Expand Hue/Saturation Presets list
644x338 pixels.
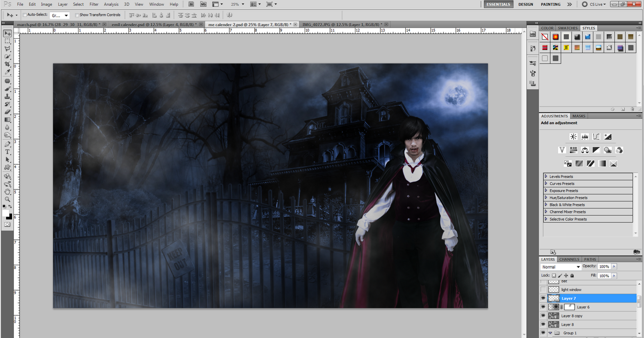[546, 198]
